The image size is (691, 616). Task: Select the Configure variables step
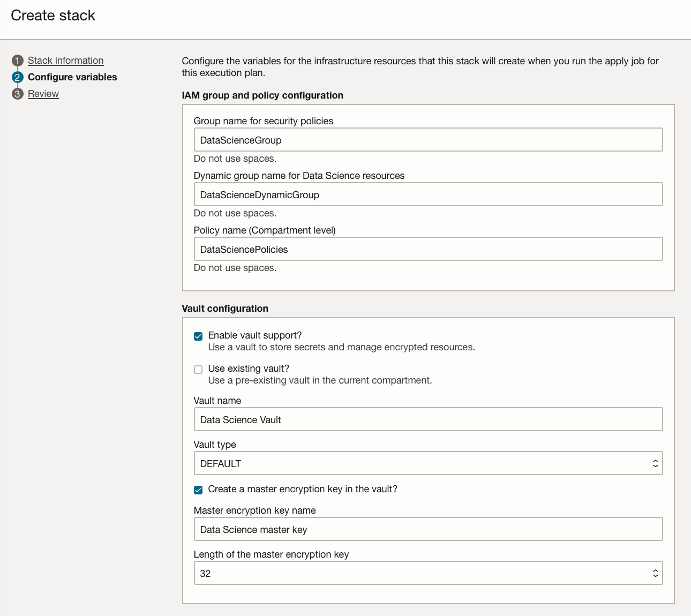[x=72, y=77]
